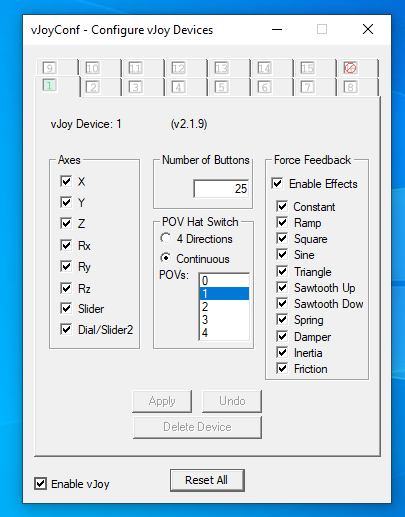Switch to device tab 7
This screenshot has height=517, width=405.
click(x=315, y=87)
